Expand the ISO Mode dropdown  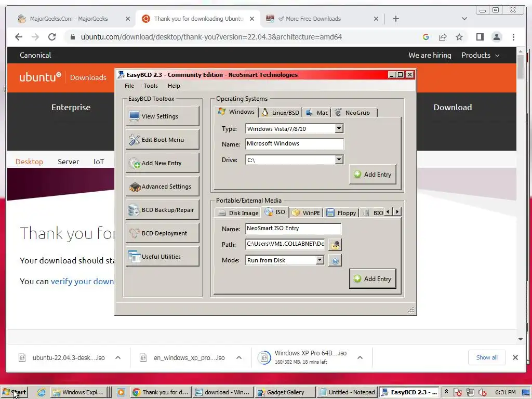320,260
